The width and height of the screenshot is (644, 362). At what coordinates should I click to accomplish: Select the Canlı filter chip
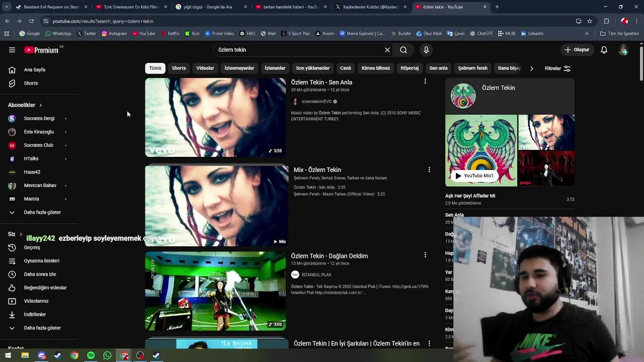click(346, 68)
